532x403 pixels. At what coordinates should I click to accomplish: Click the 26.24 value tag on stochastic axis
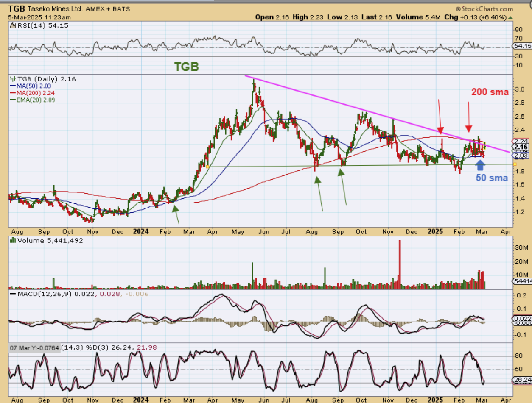[521, 380]
